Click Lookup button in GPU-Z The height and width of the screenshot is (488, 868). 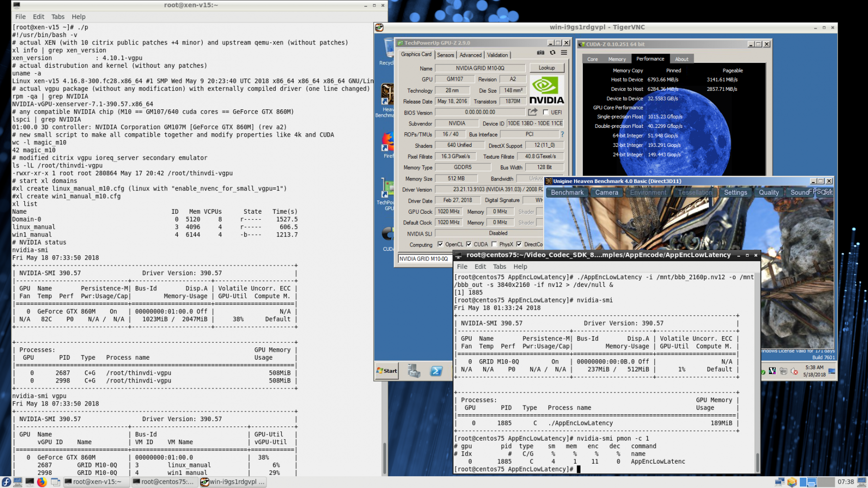point(547,68)
